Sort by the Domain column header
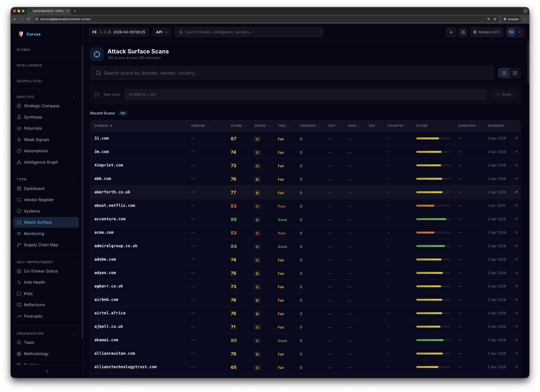540x392 pixels. [103, 126]
